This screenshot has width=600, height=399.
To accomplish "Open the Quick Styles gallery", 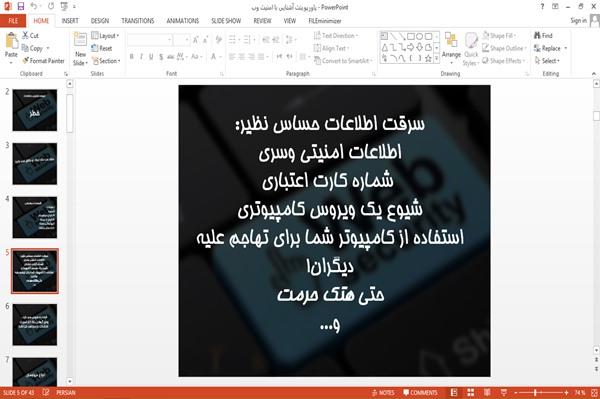I will click(471, 49).
